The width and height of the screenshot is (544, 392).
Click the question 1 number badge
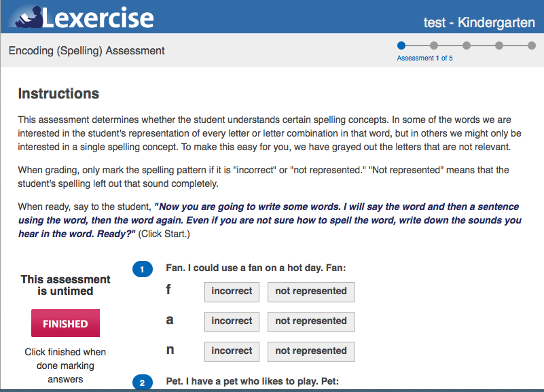142,270
